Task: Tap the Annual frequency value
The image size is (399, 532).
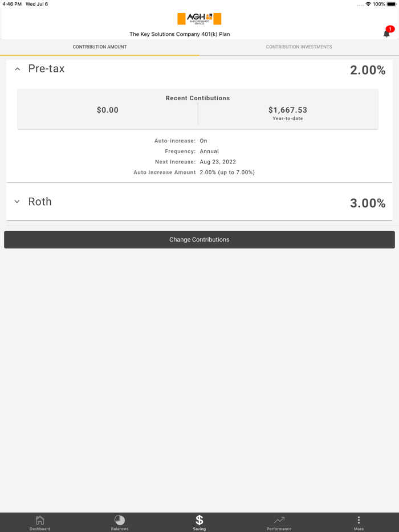Action: [x=209, y=151]
